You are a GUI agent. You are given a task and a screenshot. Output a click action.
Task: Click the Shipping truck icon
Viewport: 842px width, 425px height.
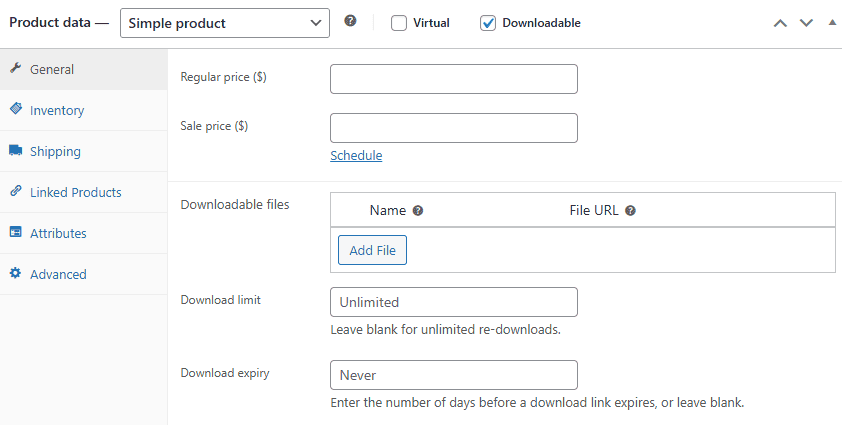click(x=16, y=150)
